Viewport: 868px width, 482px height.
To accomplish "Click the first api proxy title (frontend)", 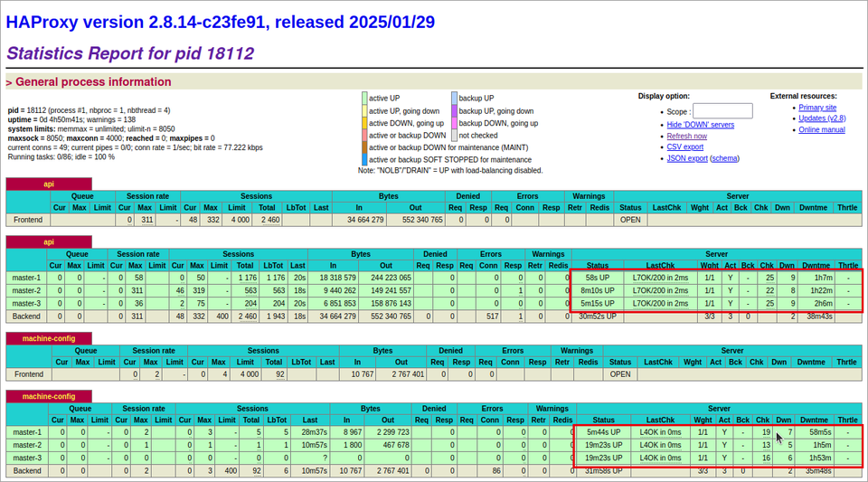I will point(49,184).
